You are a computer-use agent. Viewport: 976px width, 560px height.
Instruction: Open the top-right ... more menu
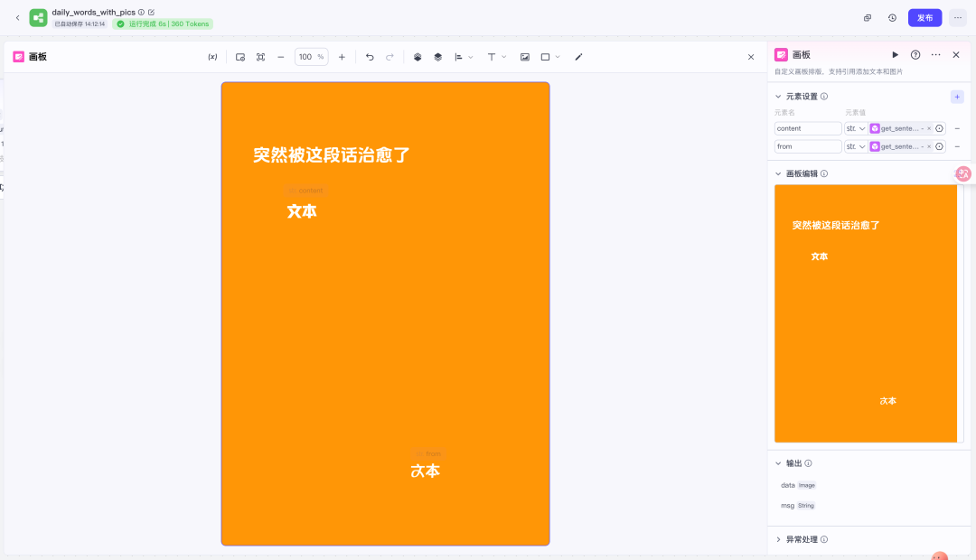point(957,17)
